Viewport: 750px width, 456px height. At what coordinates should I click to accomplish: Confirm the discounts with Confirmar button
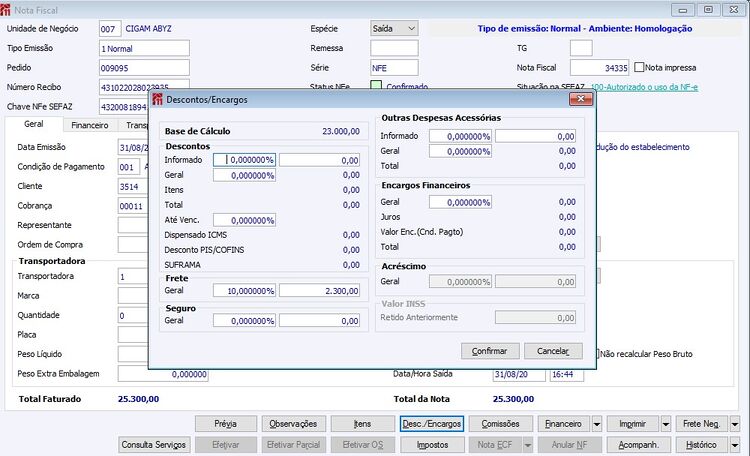coord(489,351)
